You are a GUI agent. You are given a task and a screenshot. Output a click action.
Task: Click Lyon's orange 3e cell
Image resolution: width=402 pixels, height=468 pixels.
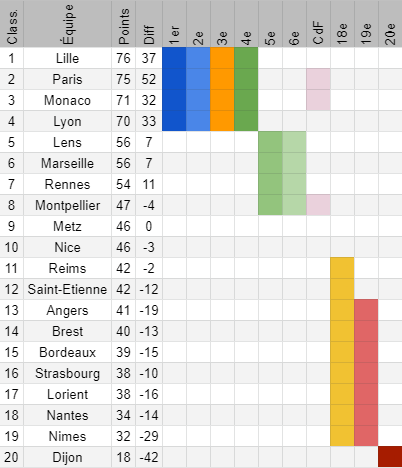(x=222, y=121)
